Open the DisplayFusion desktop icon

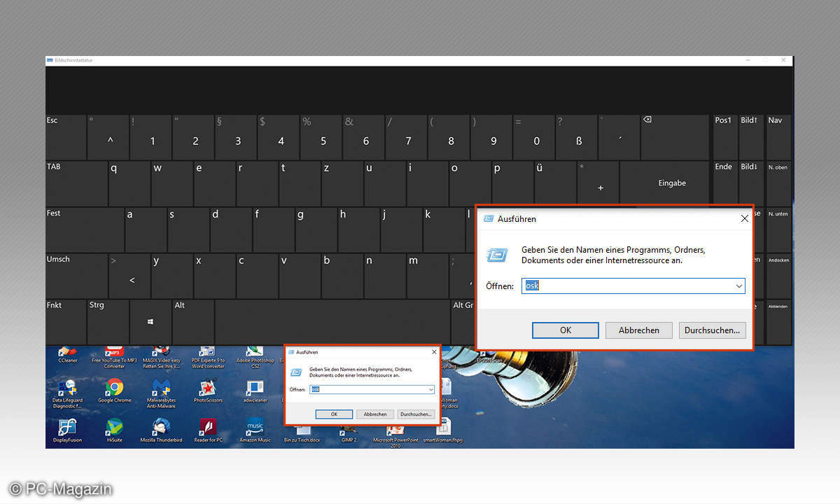(x=67, y=426)
